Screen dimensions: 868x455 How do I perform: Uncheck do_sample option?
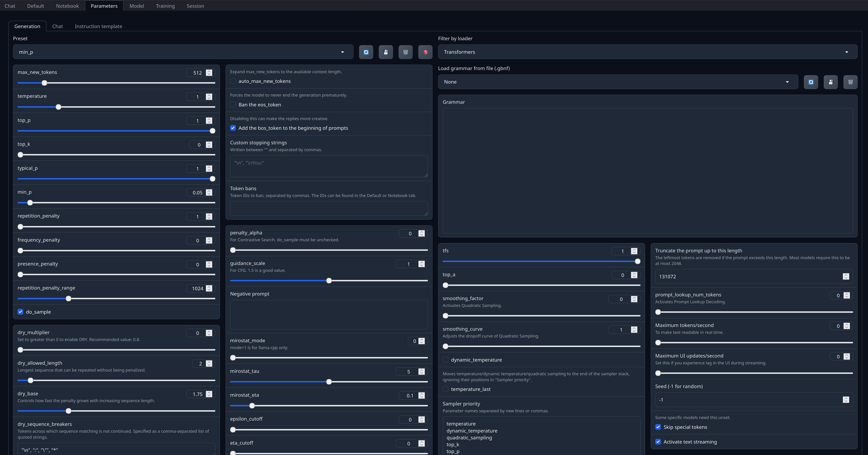[21, 312]
